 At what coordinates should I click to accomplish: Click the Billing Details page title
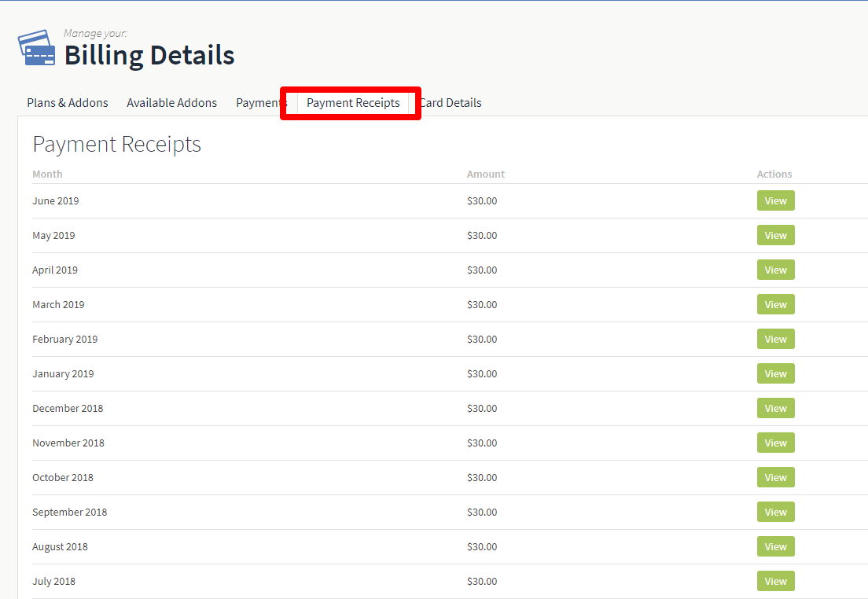click(x=149, y=55)
